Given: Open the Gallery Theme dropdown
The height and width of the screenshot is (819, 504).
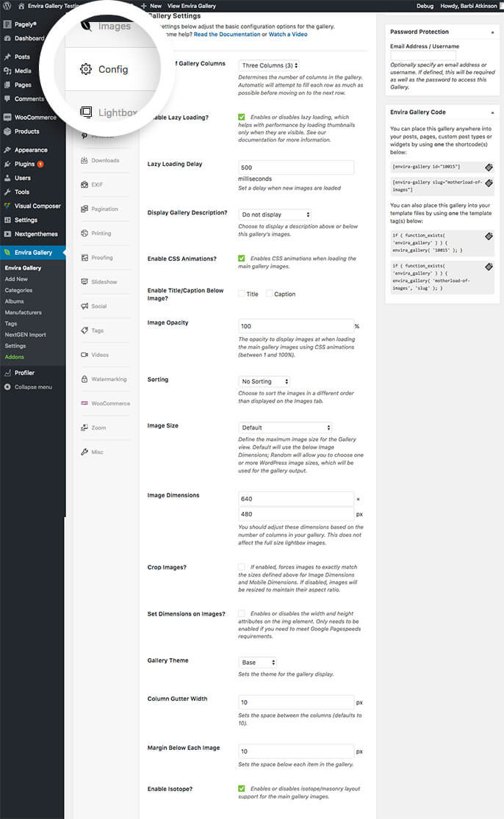Looking at the screenshot, I should 258,662.
